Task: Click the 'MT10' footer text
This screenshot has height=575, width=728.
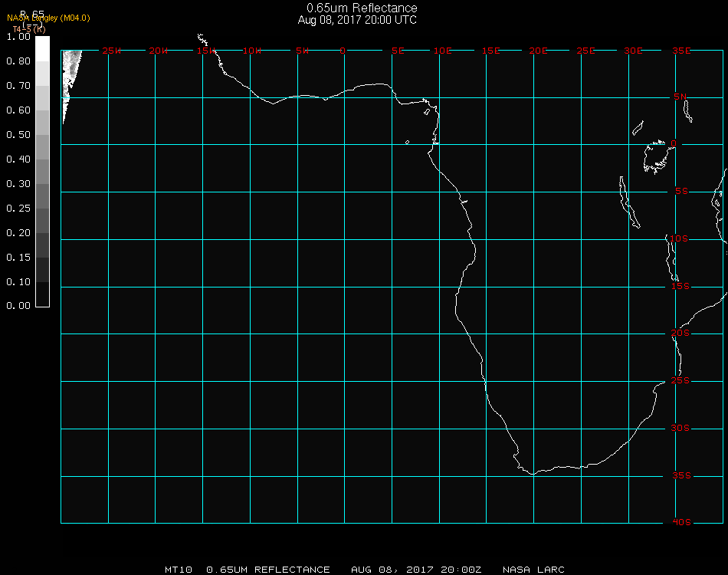Action: pyautogui.click(x=179, y=570)
